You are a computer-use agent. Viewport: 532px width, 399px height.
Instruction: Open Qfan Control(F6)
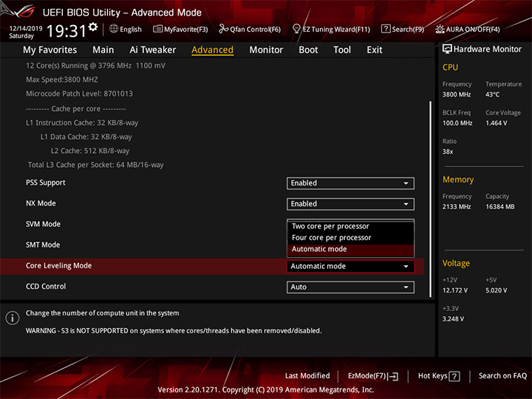click(250, 29)
